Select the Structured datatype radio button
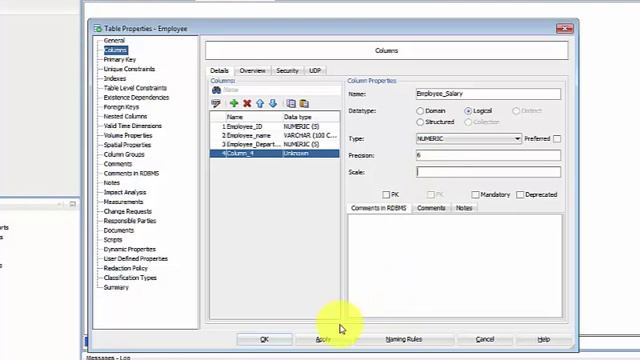This screenshot has width=640, height=360. tap(420, 122)
